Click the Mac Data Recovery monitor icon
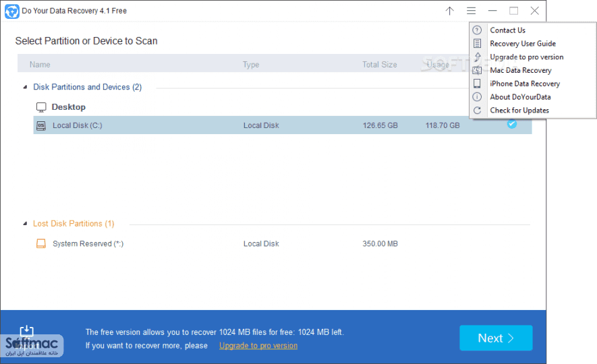Image resolution: width=597 pixels, height=364 pixels. (477, 70)
